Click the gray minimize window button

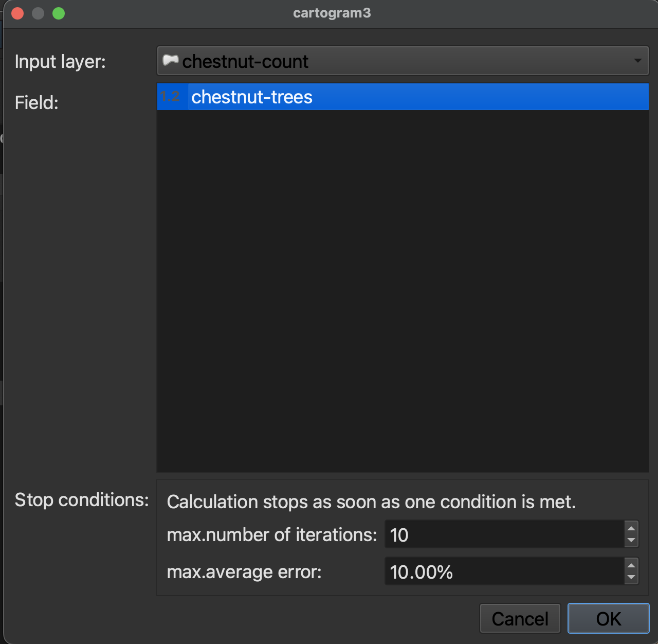coord(38,13)
